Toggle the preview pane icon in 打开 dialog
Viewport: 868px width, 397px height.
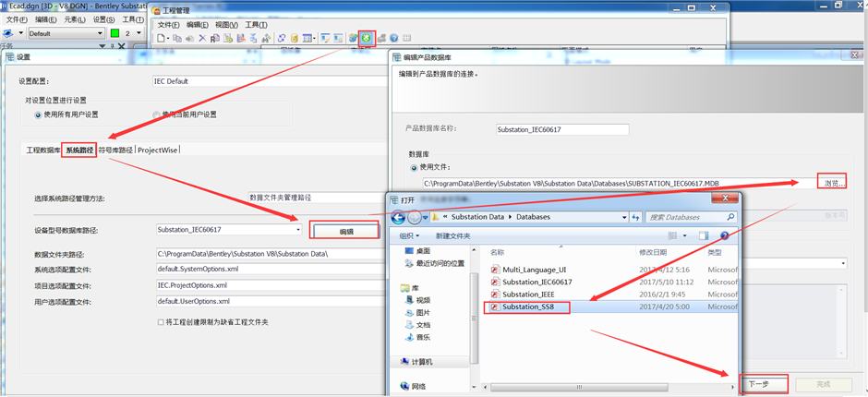pos(705,235)
